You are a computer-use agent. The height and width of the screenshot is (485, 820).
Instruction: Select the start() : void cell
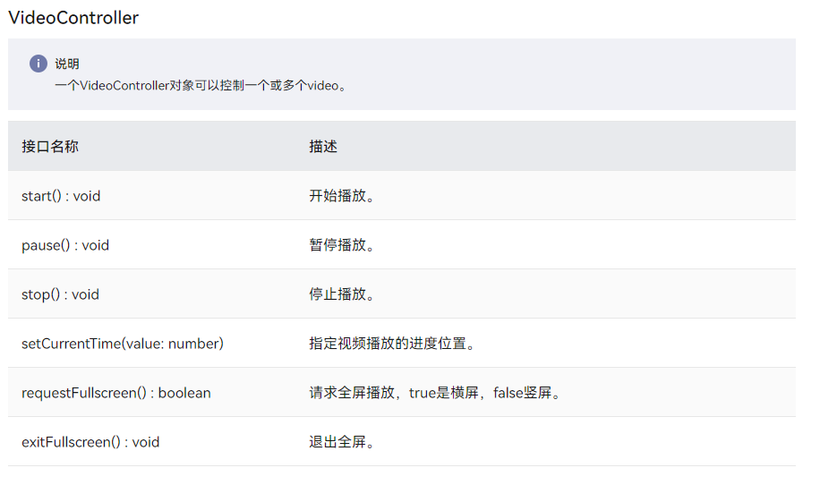coord(61,196)
